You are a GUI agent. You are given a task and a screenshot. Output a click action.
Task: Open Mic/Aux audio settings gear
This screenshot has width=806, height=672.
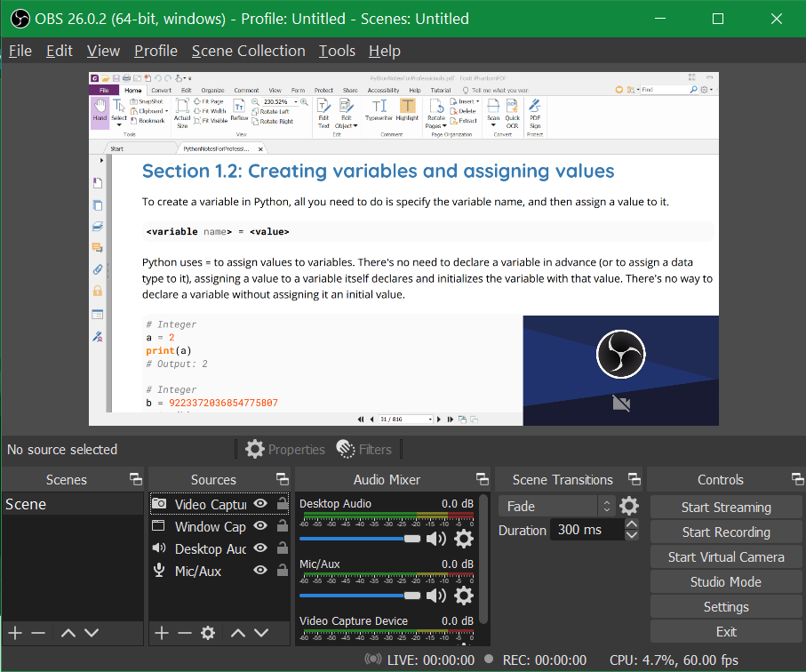pos(464,596)
